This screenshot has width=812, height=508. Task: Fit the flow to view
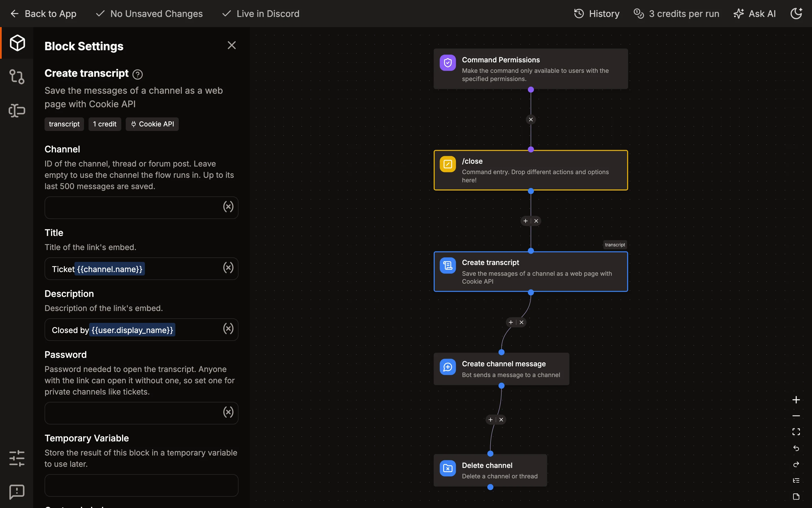point(796,432)
